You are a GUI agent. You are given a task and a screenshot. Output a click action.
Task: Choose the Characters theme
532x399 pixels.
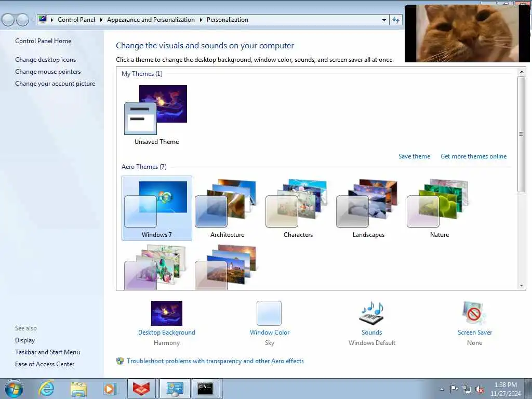tap(298, 208)
